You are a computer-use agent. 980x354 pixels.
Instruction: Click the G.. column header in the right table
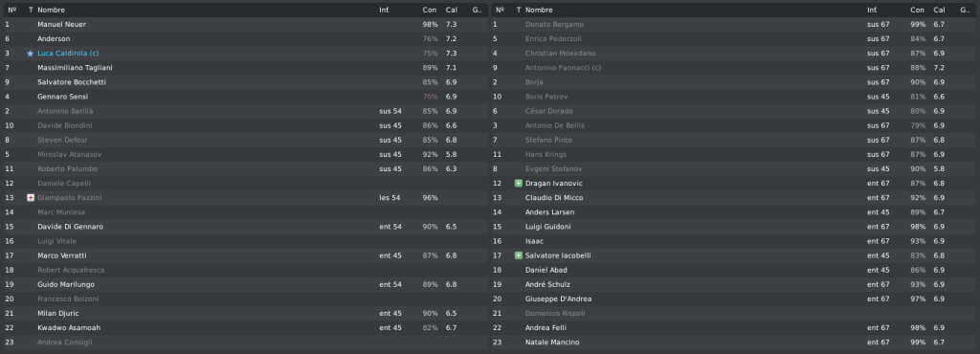965,10
